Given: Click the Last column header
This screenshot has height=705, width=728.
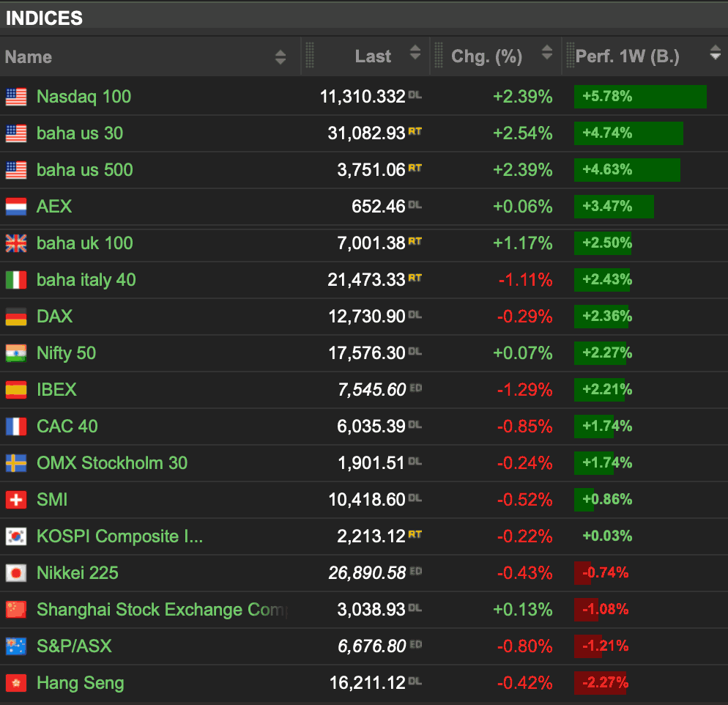Looking at the screenshot, I should [x=373, y=56].
